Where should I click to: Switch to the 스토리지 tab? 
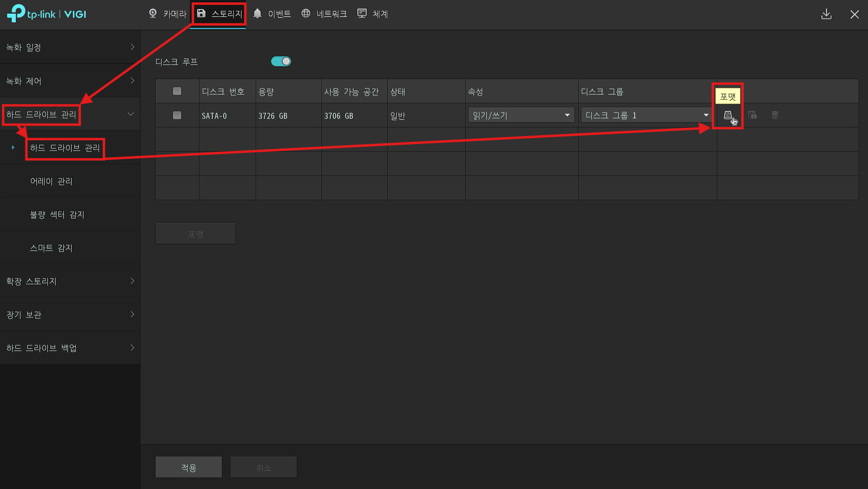[x=220, y=14]
